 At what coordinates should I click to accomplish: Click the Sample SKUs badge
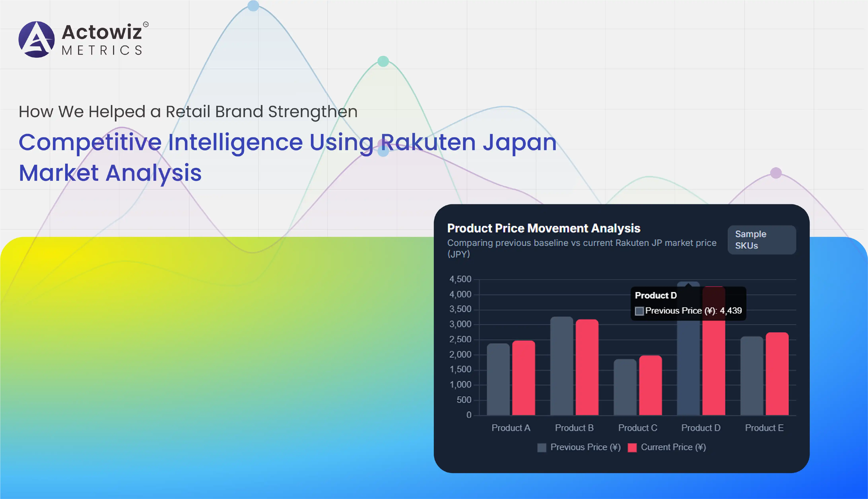point(761,240)
